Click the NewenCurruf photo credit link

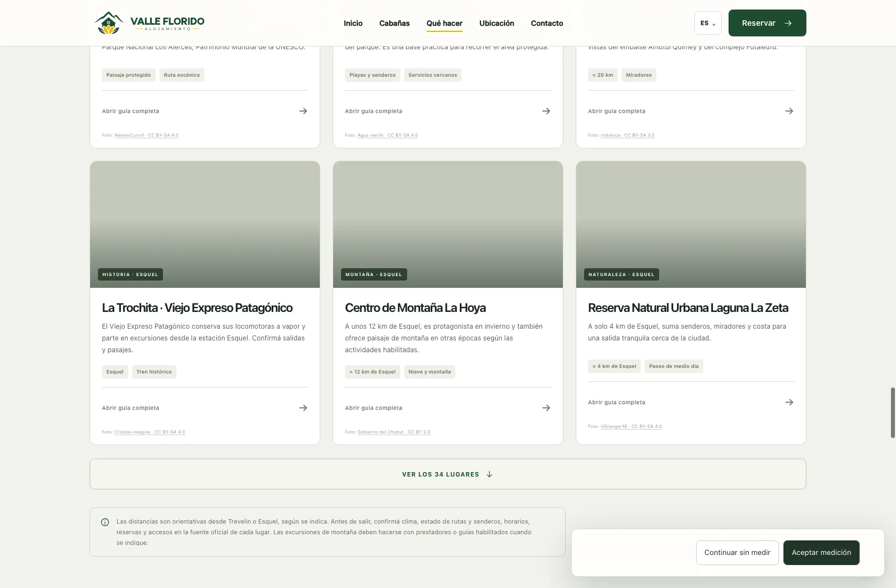pyautogui.click(x=147, y=135)
